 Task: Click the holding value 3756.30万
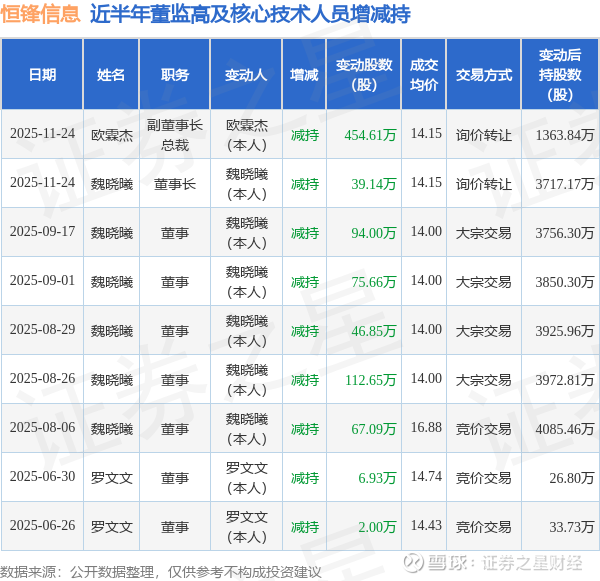(565, 233)
